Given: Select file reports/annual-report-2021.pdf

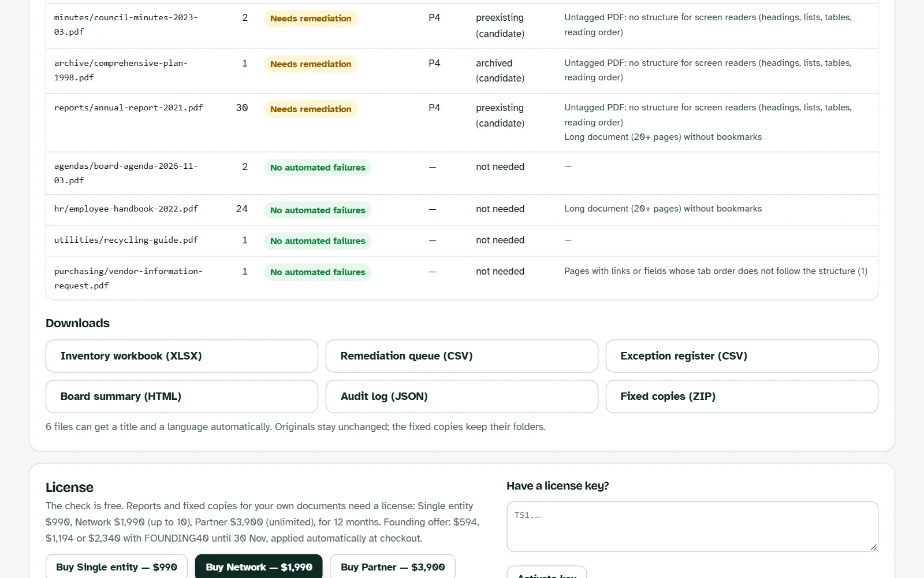Looking at the screenshot, I should pos(129,108).
